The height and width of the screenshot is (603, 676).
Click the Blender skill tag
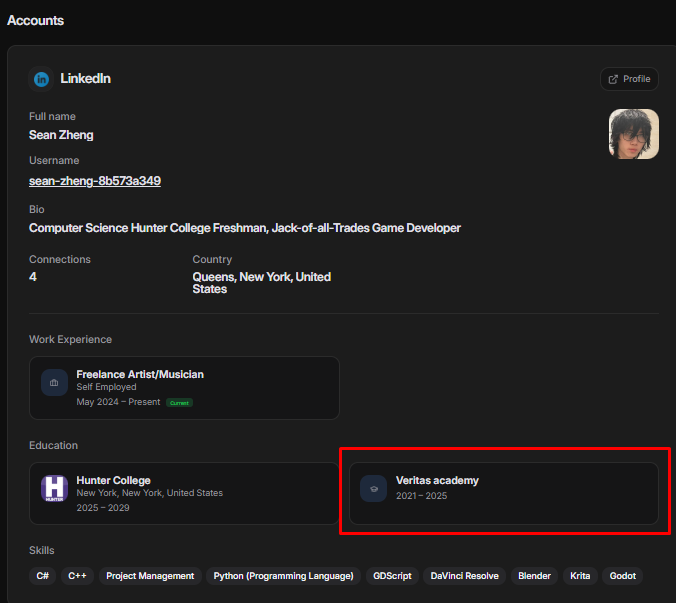click(534, 576)
